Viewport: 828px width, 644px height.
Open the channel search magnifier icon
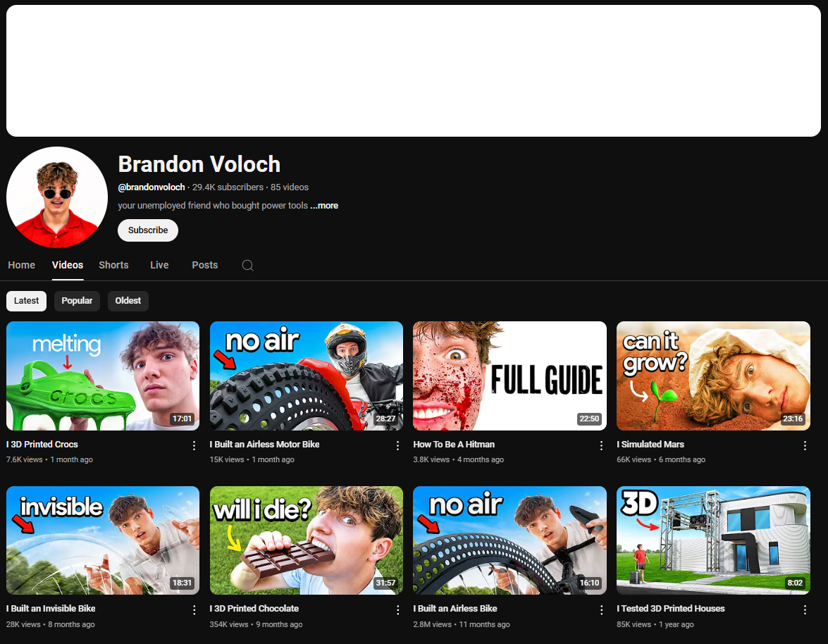tap(247, 265)
